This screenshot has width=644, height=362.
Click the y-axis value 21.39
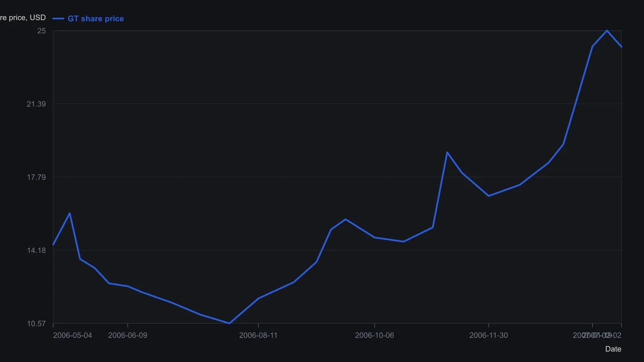pos(36,104)
